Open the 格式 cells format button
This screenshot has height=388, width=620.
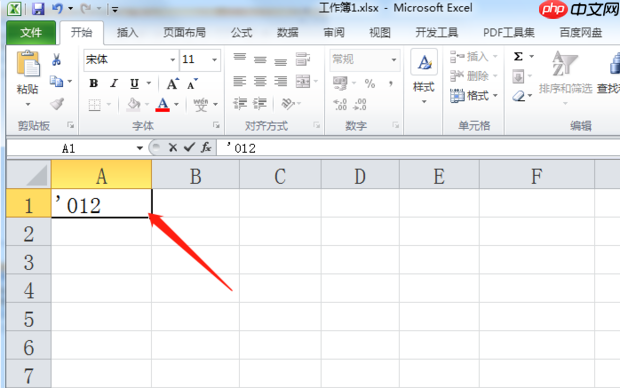tap(473, 95)
